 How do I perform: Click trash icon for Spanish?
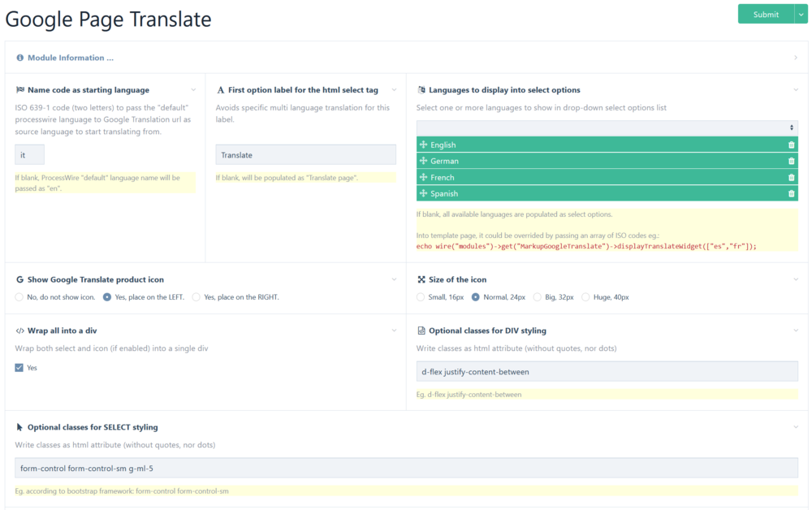[791, 194]
